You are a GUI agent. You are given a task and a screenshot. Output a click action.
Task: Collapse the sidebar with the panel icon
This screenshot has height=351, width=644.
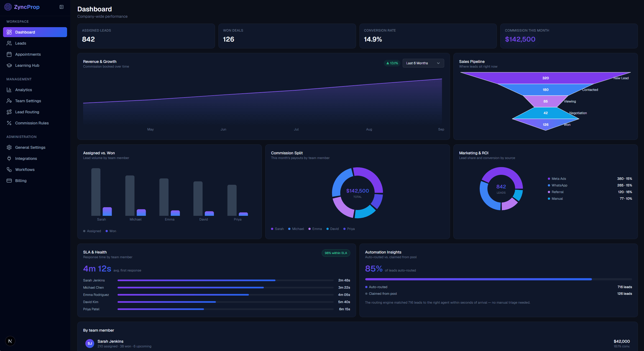62,7
